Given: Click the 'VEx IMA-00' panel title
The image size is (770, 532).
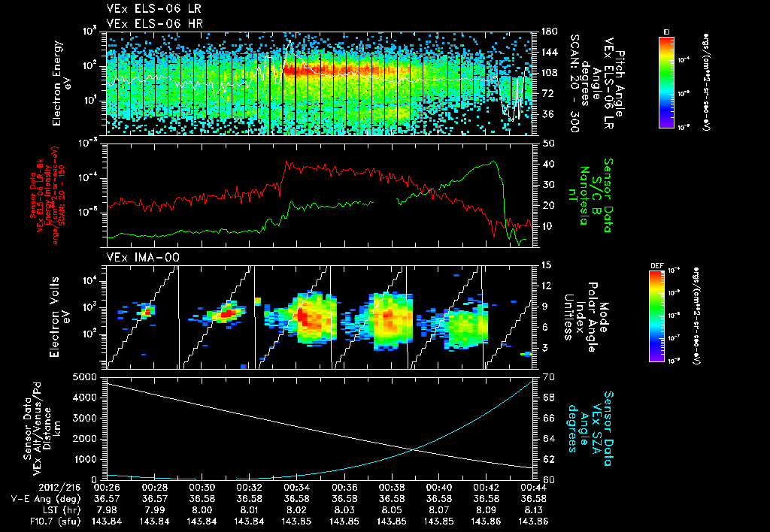Looking at the screenshot, I should coord(143,258).
